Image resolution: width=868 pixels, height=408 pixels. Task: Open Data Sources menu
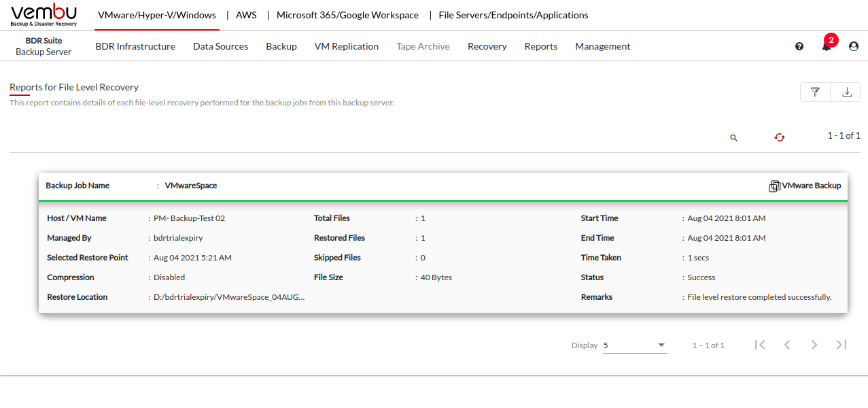220,46
